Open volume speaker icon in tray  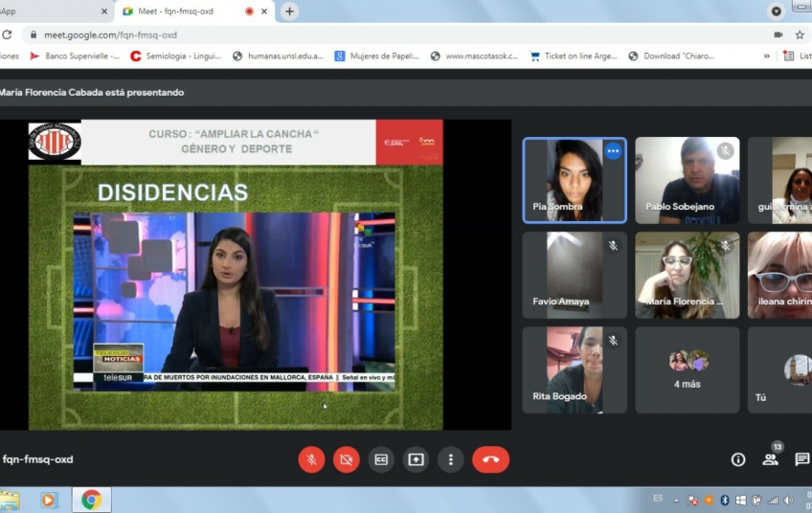click(x=789, y=500)
